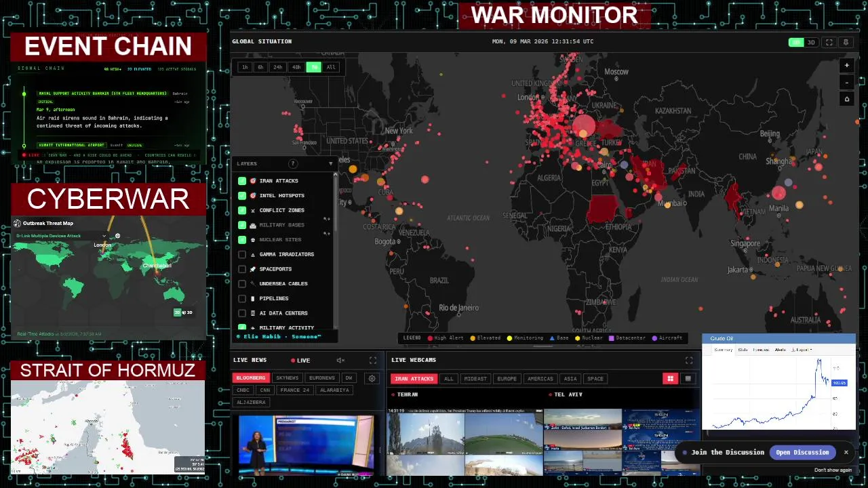Screen dimensions: 868x488
Task: Select the Bloomberg news channel
Action: [251, 378]
